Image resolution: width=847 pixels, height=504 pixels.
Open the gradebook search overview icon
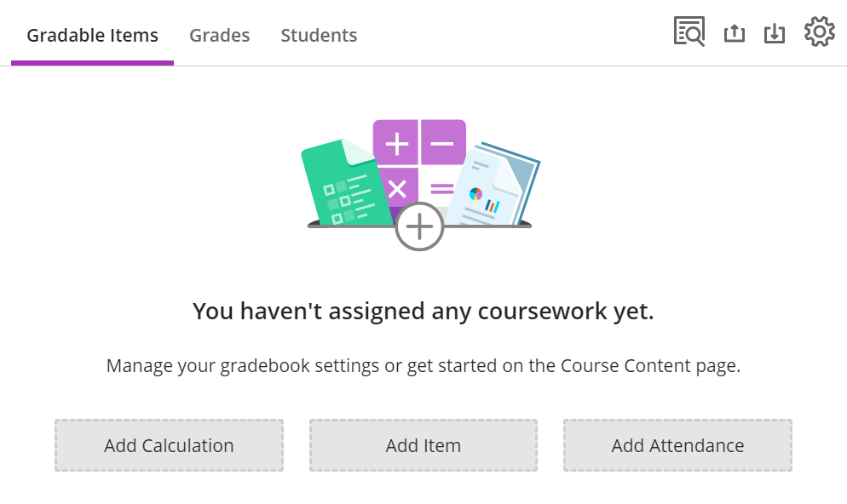click(x=689, y=31)
